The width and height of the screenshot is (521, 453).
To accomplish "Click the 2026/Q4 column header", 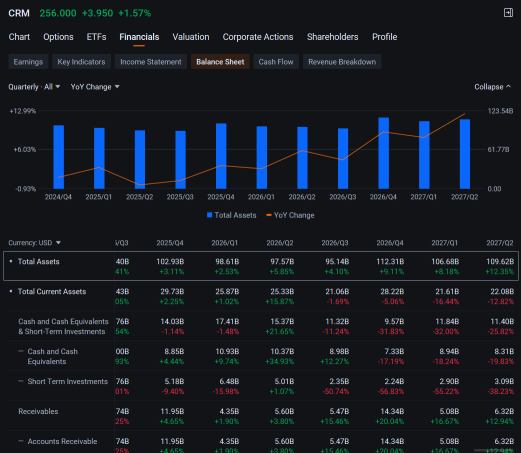I will click(x=390, y=243).
